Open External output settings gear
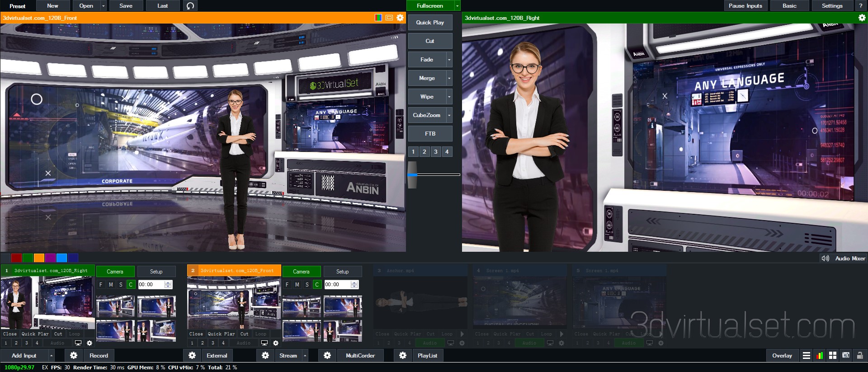This screenshot has width=868, height=372. tap(192, 355)
